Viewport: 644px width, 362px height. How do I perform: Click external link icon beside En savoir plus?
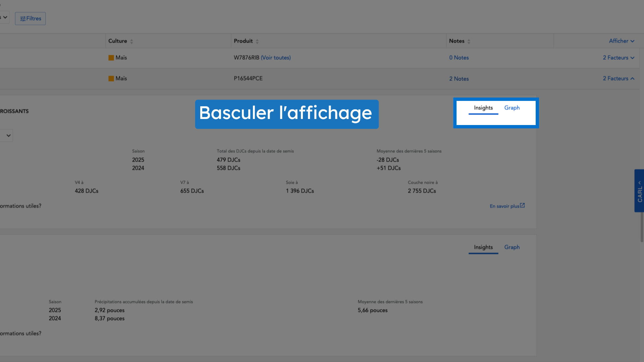coord(522,205)
